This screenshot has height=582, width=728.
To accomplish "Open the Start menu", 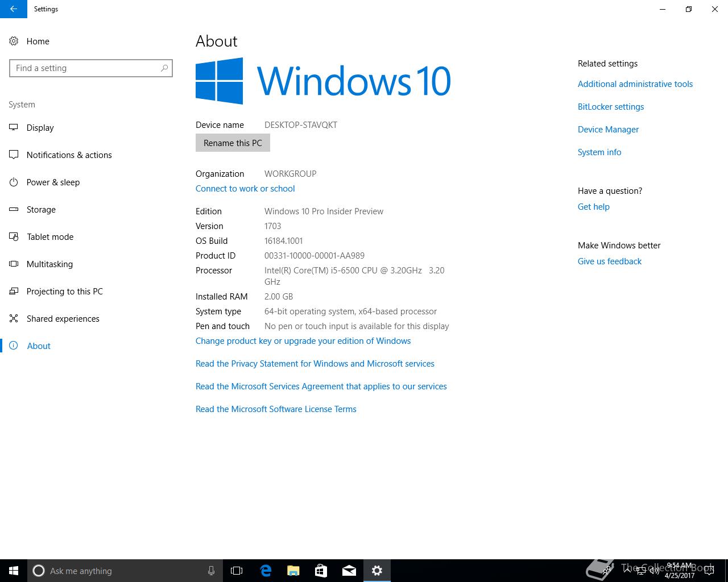I will (x=14, y=571).
